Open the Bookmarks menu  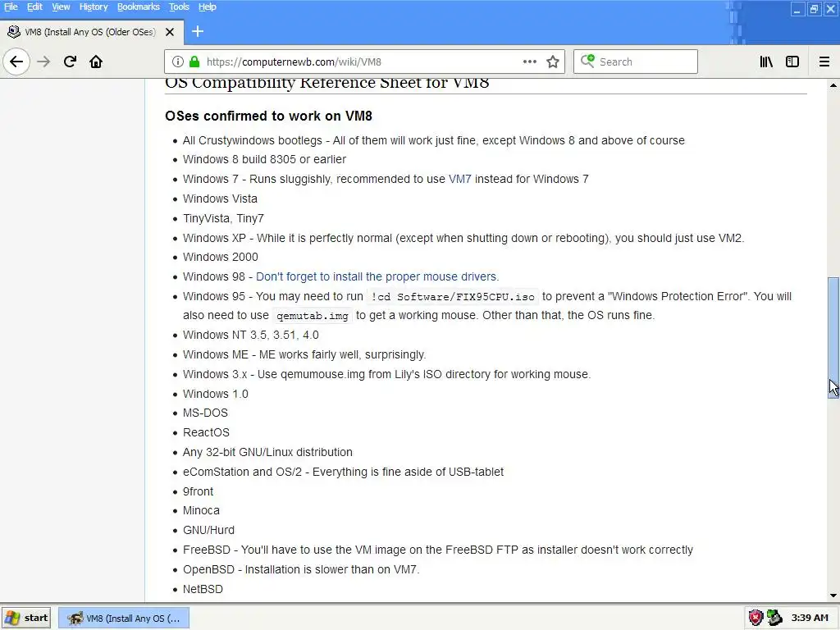[x=138, y=7]
